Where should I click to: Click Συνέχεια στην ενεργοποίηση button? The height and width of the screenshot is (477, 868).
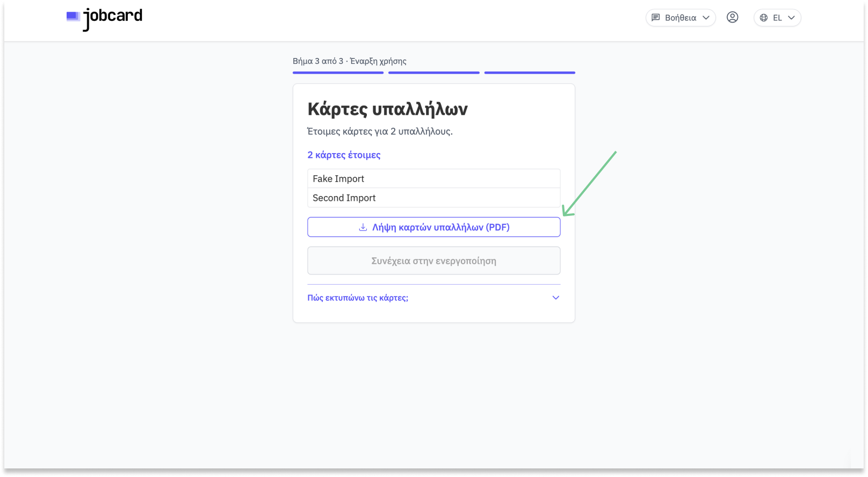click(x=433, y=261)
